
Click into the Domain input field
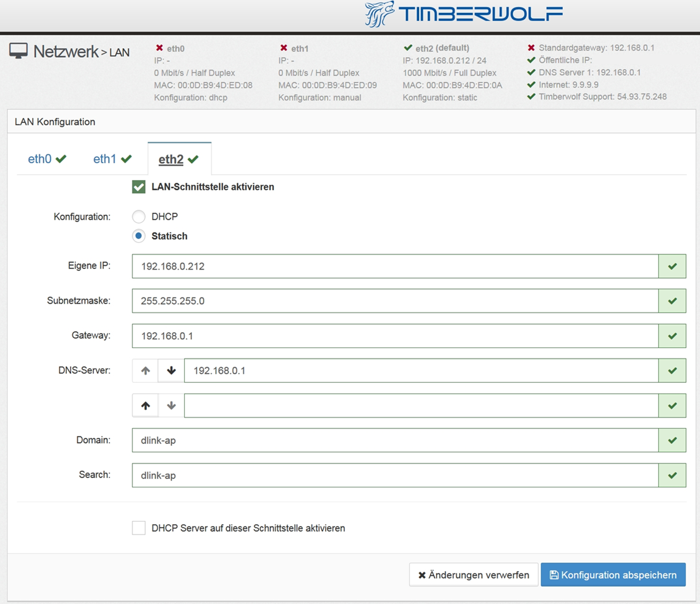point(395,441)
